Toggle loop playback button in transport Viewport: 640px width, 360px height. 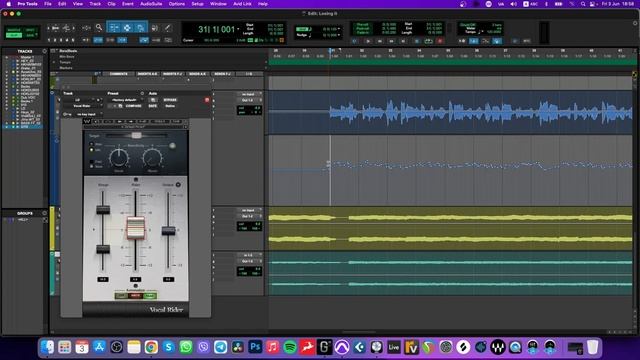tap(428, 41)
